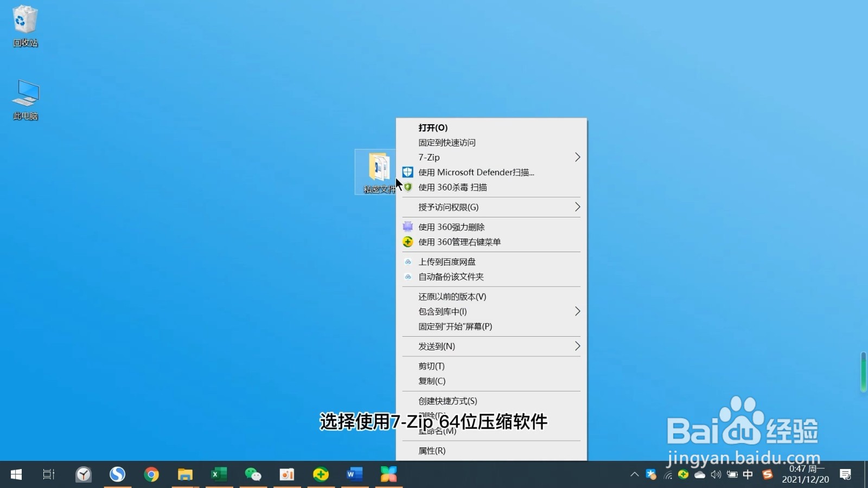The image size is (868, 488).
Task: Click the OneDrive cloud icon in the tray
Action: (699, 474)
